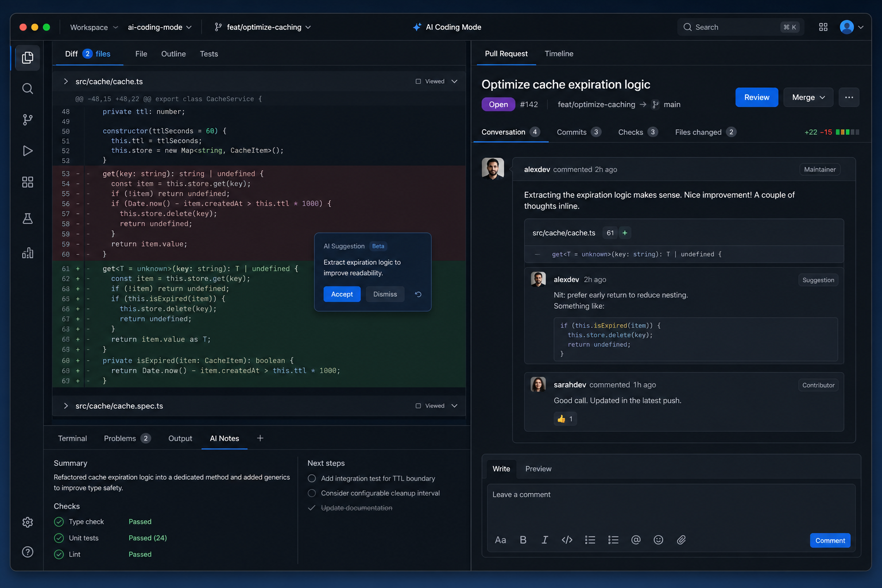Open the extensions grid icon in sidebar
The width and height of the screenshot is (882, 588).
[28, 182]
